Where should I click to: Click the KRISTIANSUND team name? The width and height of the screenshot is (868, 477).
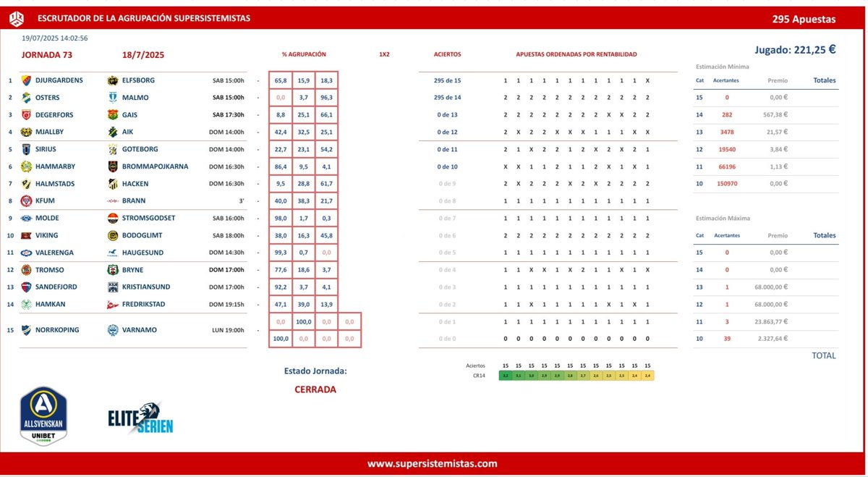145,287
